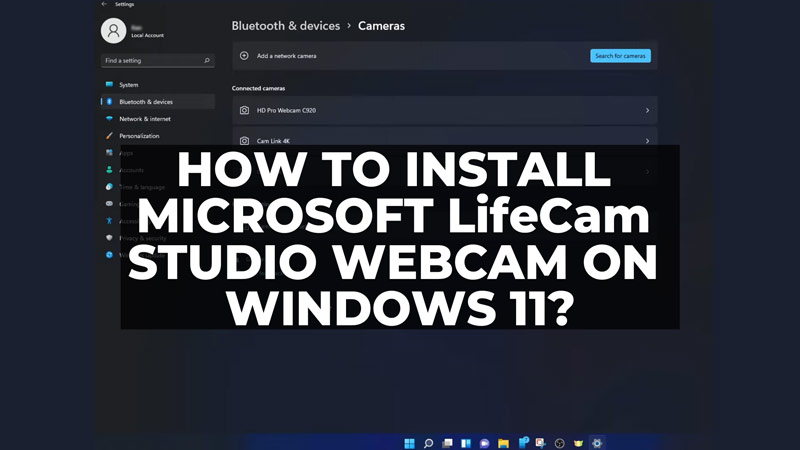This screenshot has height=450, width=800.
Task: Select Bluetooth & devices in sidebar
Action: click(157, 102)
